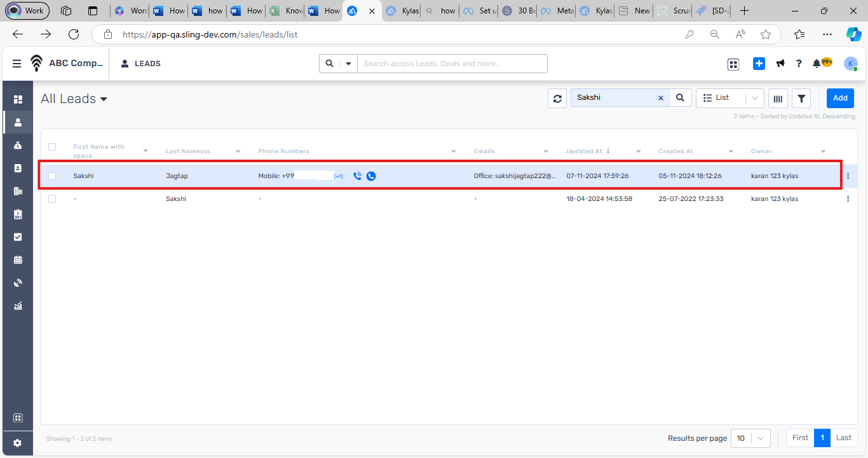Tick checkbox for Sakshi Jagtap row

[52, 176]
